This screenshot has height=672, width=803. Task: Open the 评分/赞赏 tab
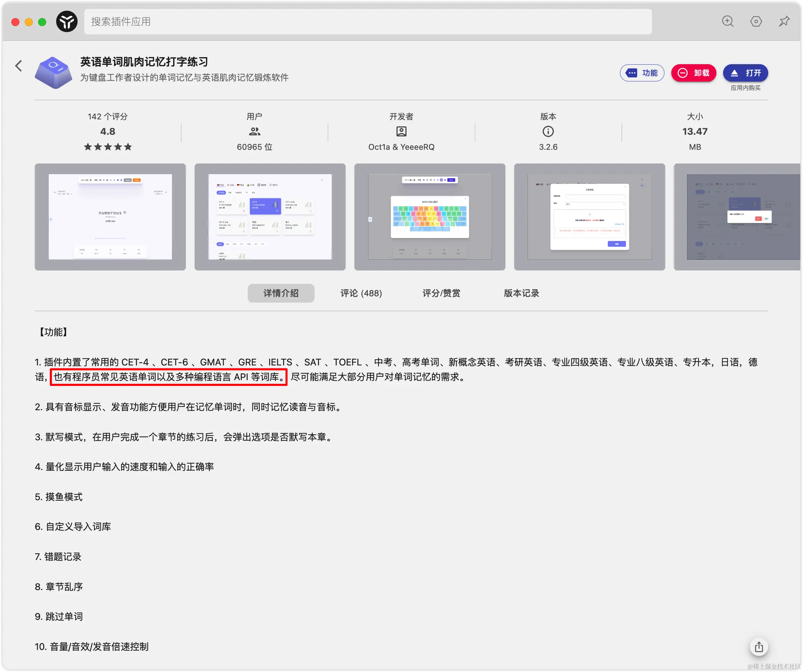tap(442, 293)
